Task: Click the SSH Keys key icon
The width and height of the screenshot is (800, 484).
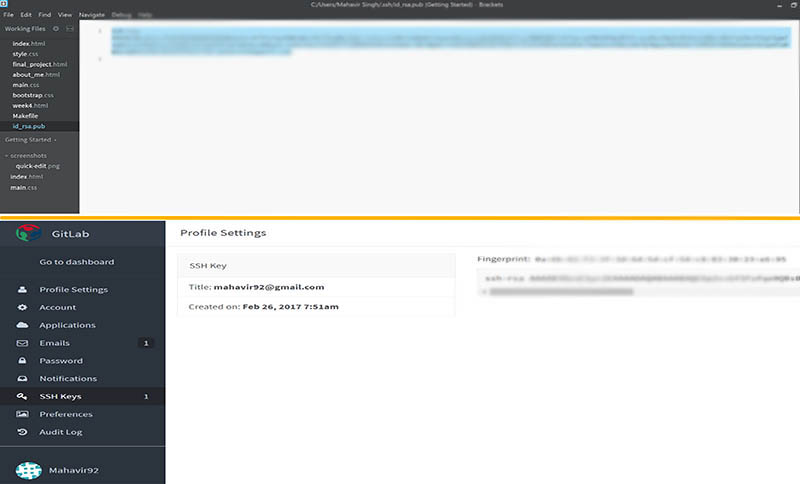Action: (22, 396)
